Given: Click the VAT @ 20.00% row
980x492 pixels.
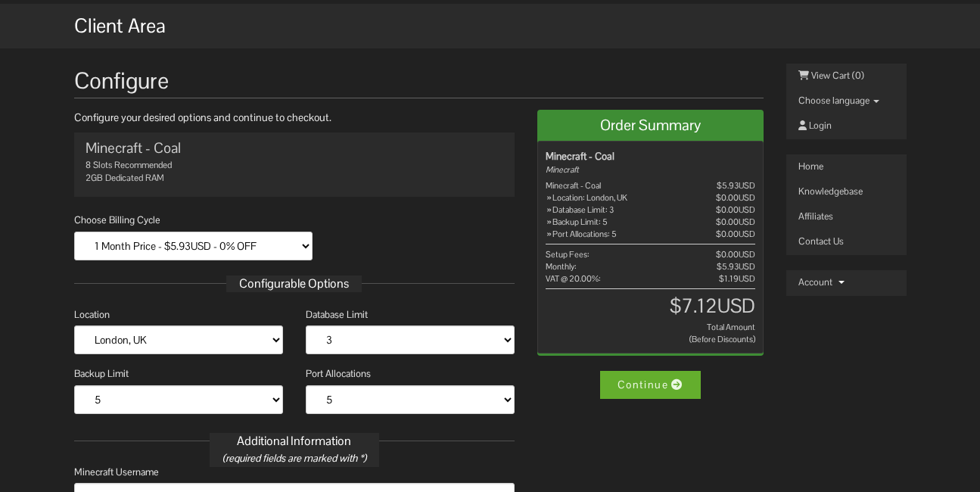Looking at the screenshot, I should click(650, 279).
